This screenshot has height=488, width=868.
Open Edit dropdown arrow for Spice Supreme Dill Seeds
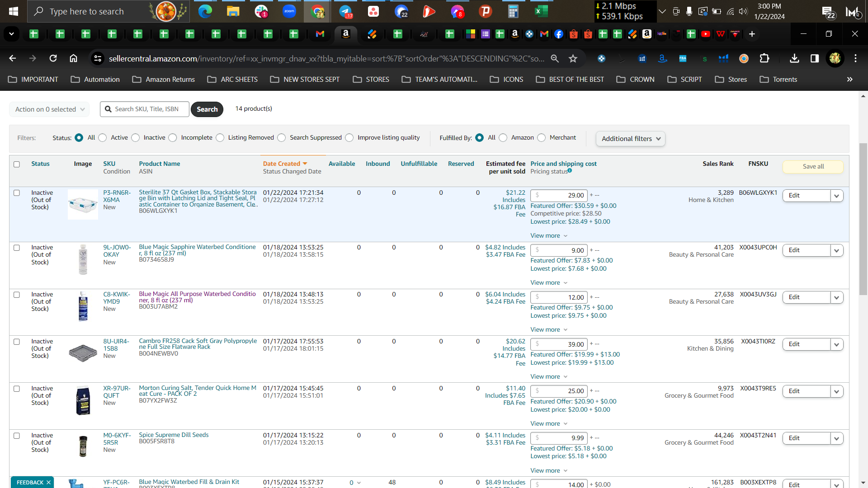837,438
